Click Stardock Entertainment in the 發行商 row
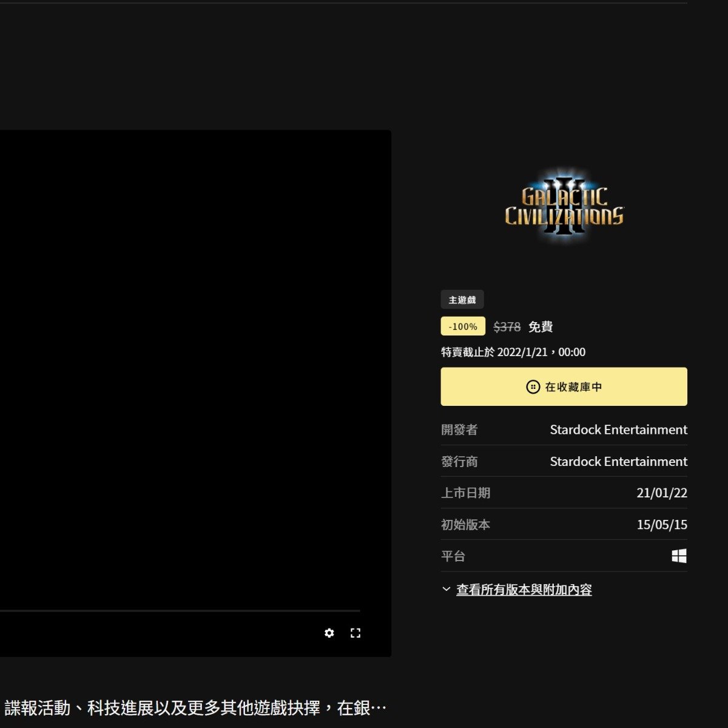The width and height of the screenshot is (728, 728). click(x=619, y=462)
